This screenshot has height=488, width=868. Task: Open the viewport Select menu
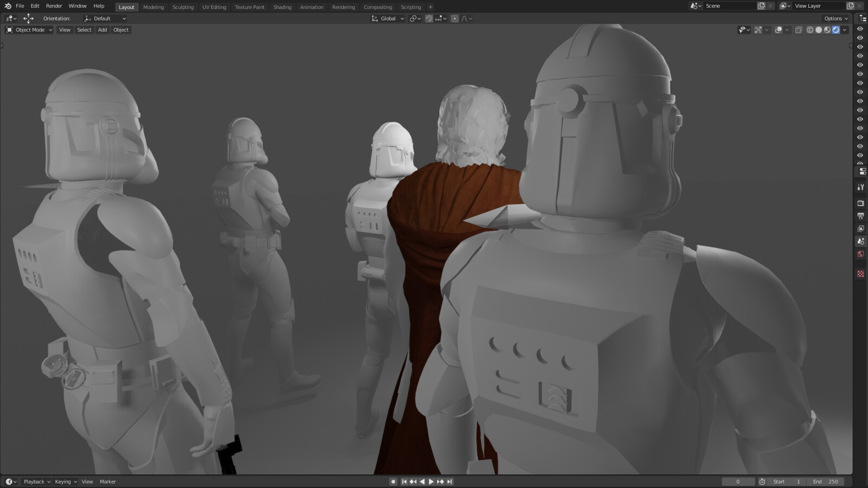pyautogui.click(x=84, y=30)
